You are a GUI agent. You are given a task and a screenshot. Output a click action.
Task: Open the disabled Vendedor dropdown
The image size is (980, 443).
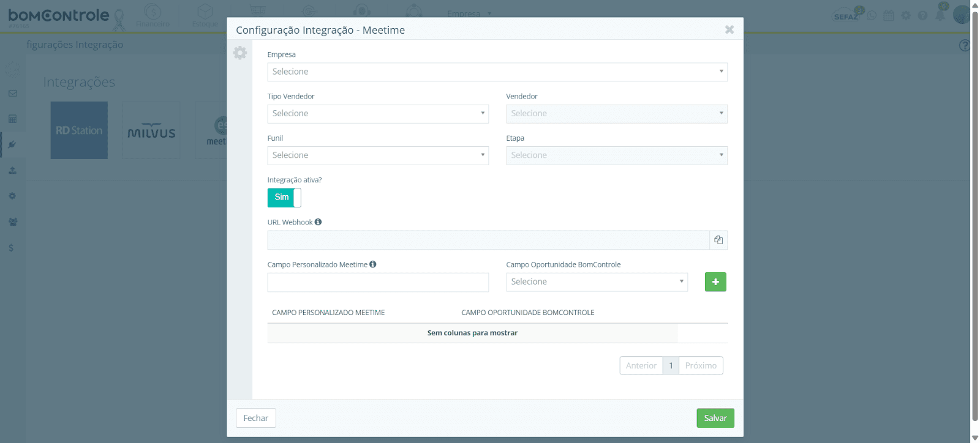tap(617, 114)
